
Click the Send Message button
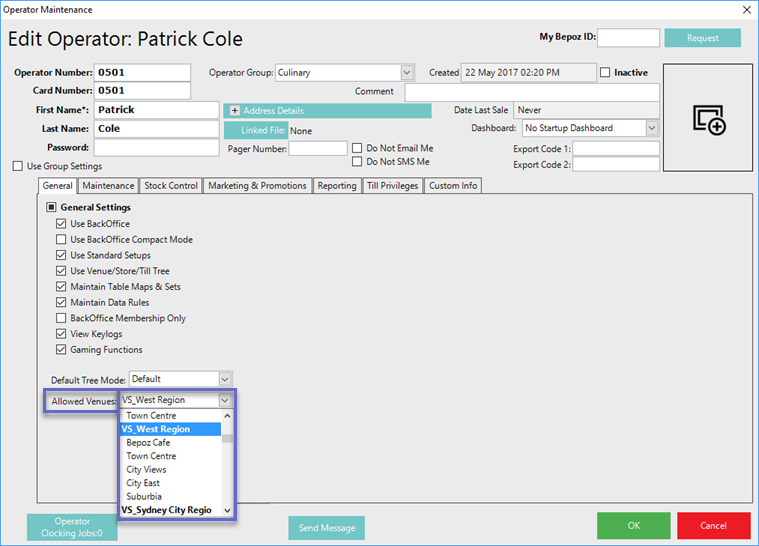coord(326,527)
